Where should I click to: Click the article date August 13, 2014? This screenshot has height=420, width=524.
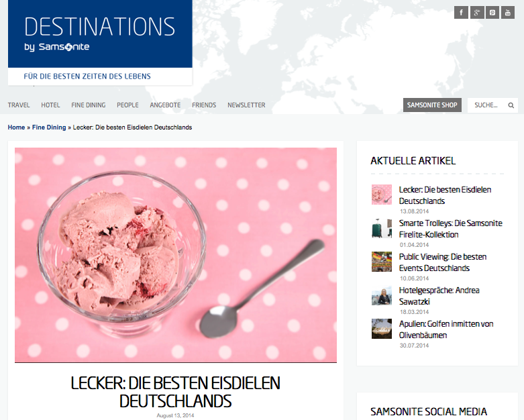(x=175, y=416)
